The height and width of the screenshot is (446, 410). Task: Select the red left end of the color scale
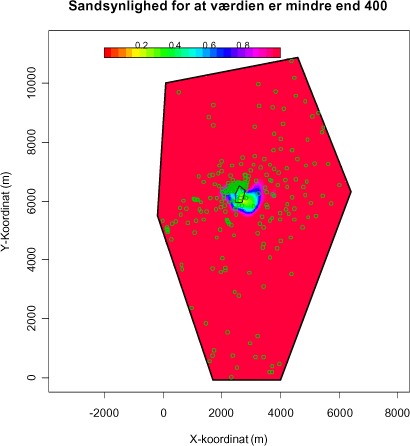coord(107,52)
